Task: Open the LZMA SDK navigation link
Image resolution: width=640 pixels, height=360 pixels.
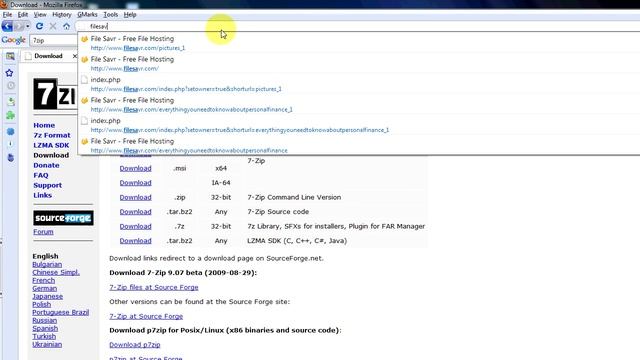Action: pos(51,145)
